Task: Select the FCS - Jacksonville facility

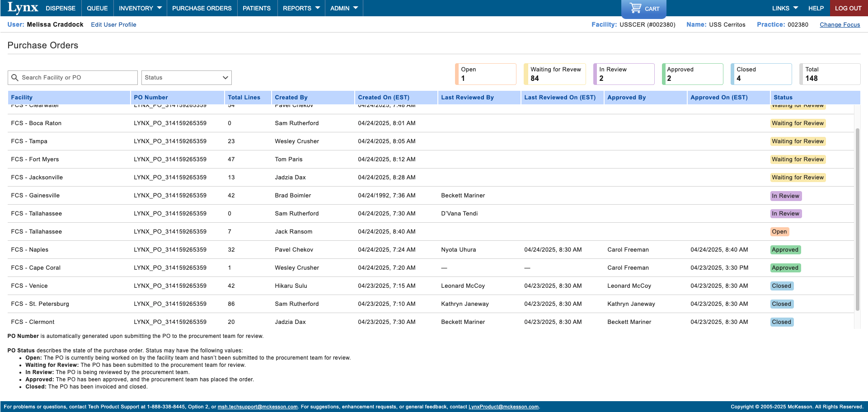Action: [x=37, y=178]
